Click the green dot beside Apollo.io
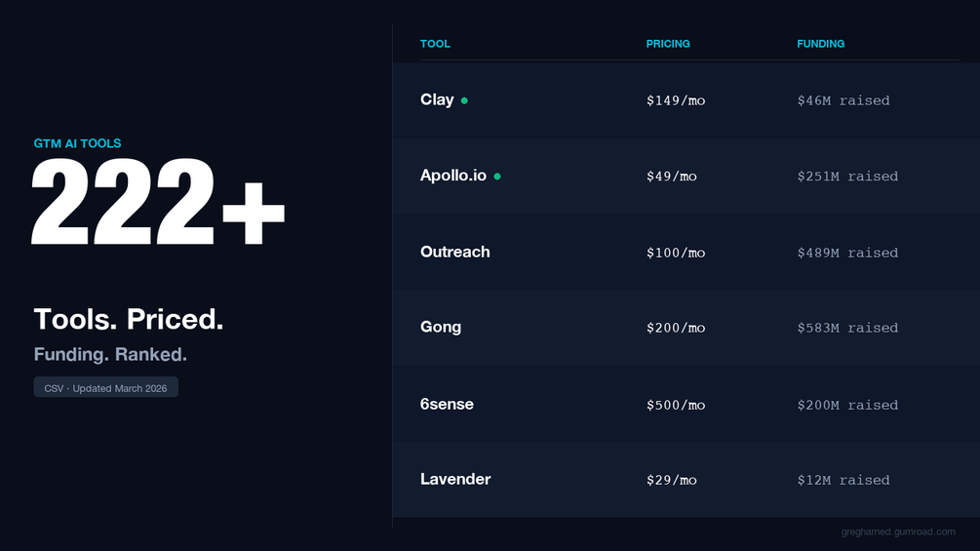The height and width of the screenshot is (551, 980). 497,177
